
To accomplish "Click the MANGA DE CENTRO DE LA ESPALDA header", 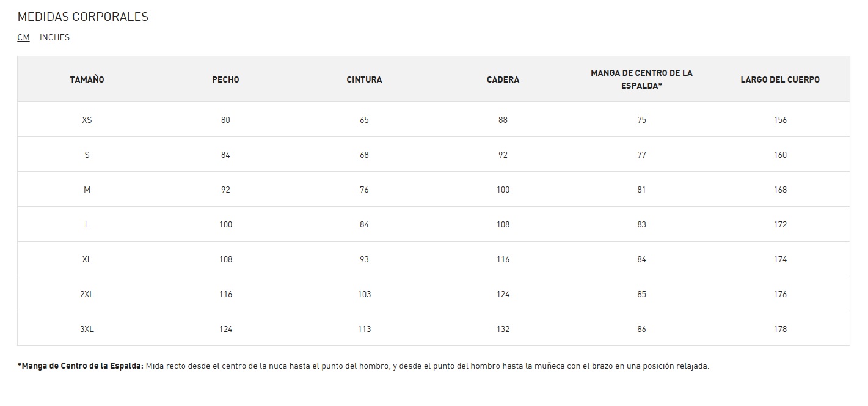I will (x=641, y=79).
